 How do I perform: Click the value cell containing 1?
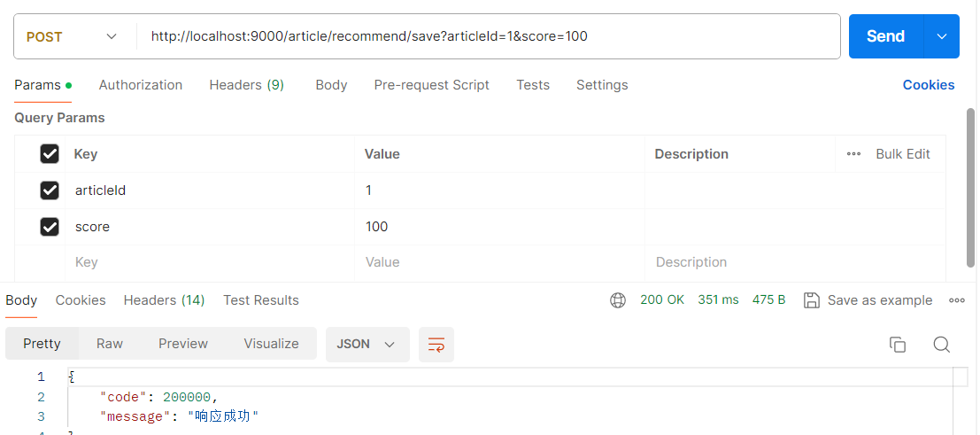pos(500,190)
